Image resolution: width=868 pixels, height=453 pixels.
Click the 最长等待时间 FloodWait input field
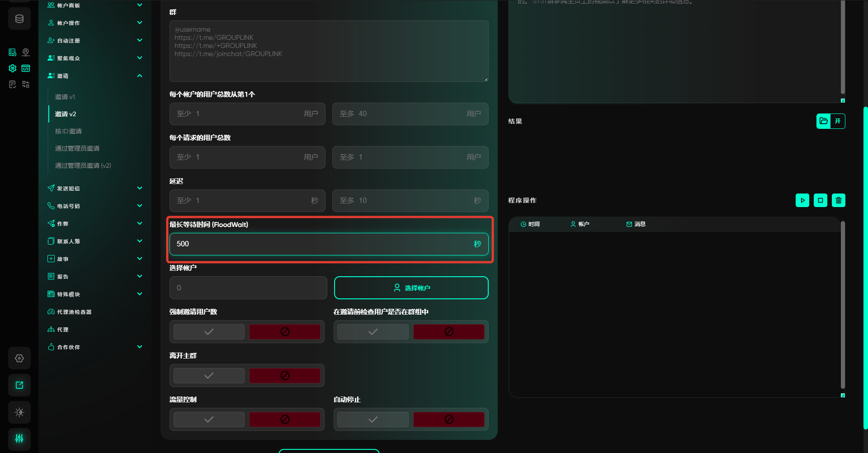click(x=321, y=244)
